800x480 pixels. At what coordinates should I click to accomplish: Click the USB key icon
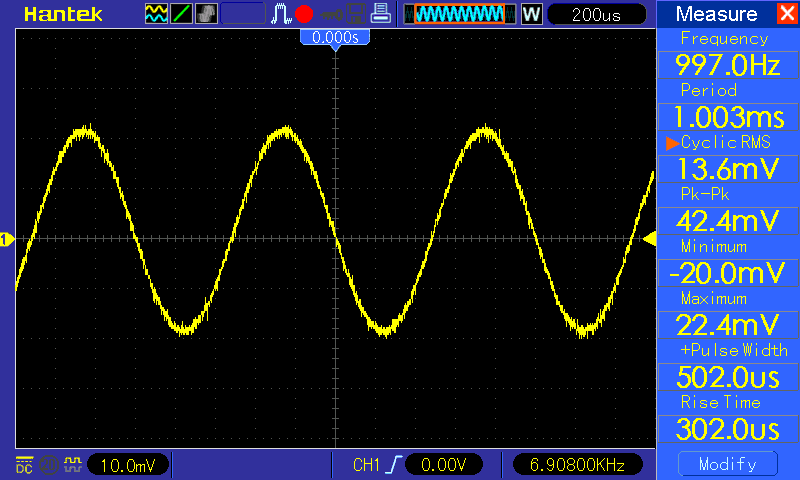[329, 14]
